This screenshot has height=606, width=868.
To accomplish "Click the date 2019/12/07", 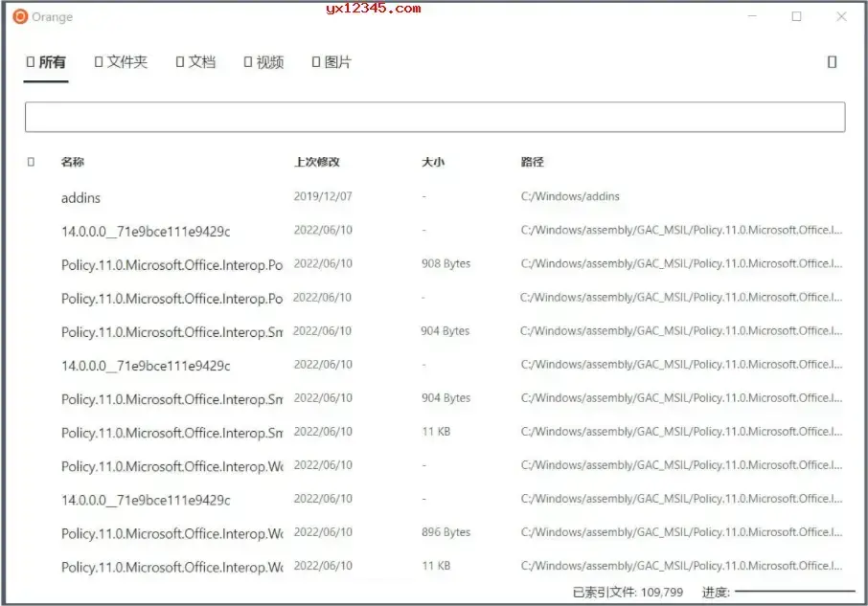I will point(323,196).
